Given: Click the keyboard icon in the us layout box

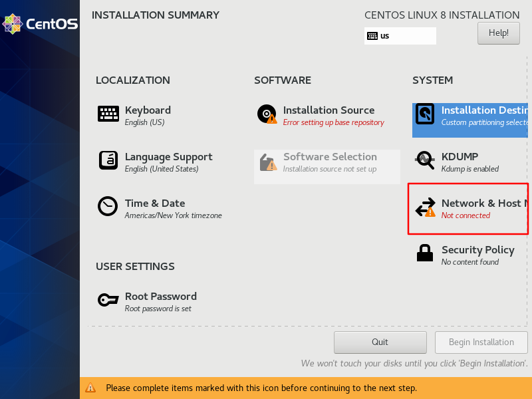Looking at the screenshot, I should [372, 36].
